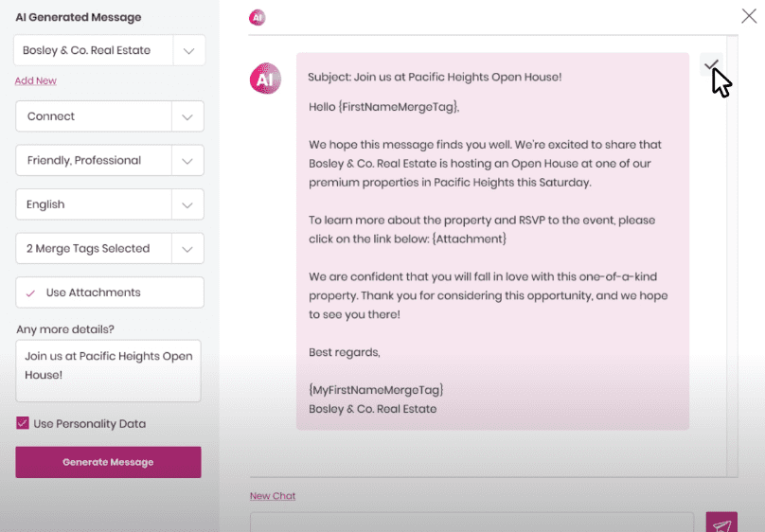Change the English language dropdown

pos(187,204)
